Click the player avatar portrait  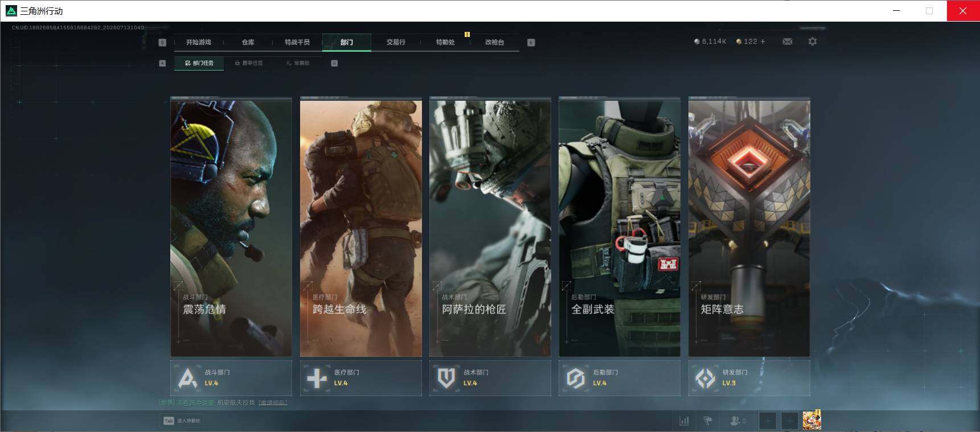click(811, 420)
